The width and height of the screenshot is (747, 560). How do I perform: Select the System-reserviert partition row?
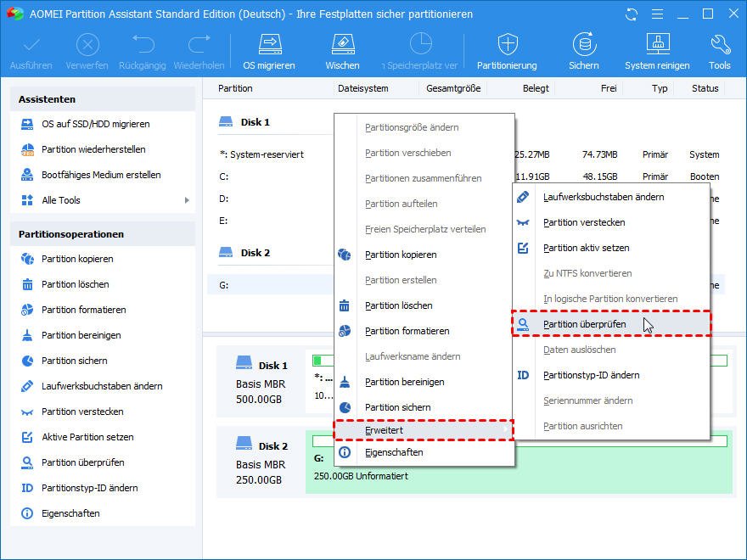tap(261, 154)
